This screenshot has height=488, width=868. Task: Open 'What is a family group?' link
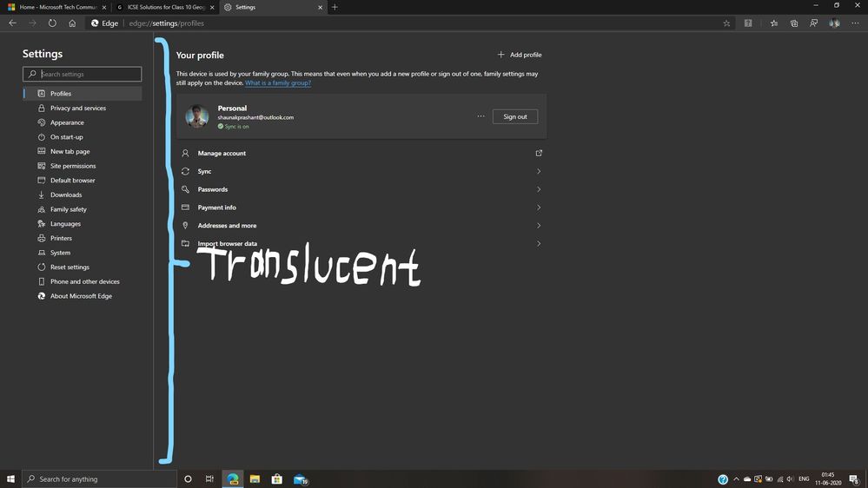[278, 83]
